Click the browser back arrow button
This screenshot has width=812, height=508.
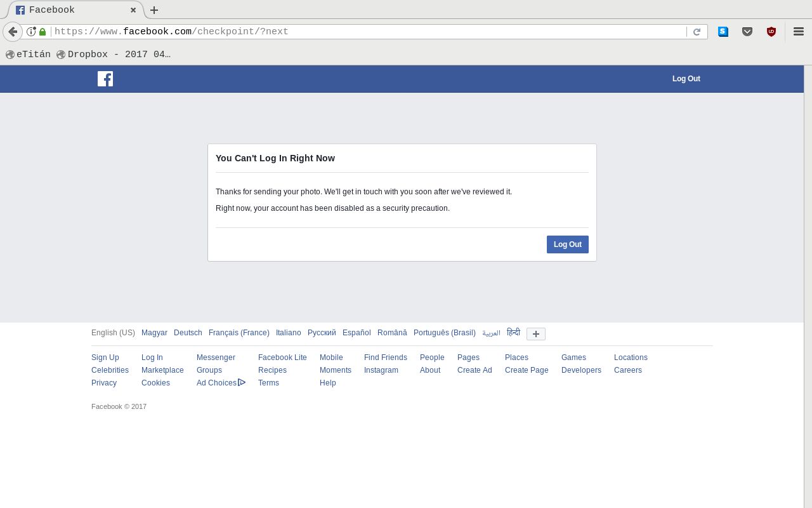click(13, 31)
